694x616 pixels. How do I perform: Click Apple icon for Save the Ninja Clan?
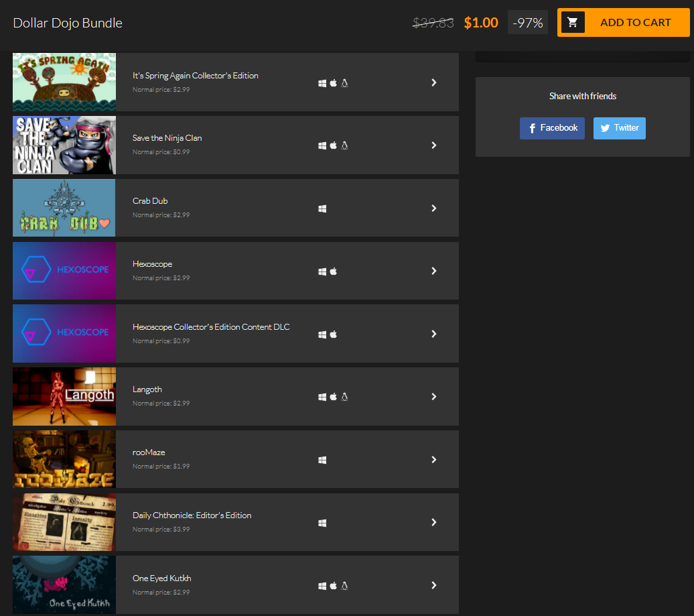pos(334,145)
